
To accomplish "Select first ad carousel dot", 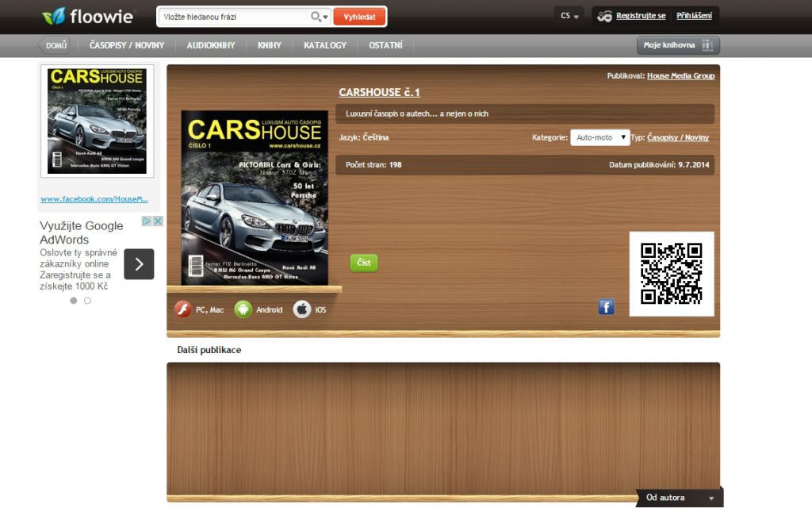I will pos(74,301).
